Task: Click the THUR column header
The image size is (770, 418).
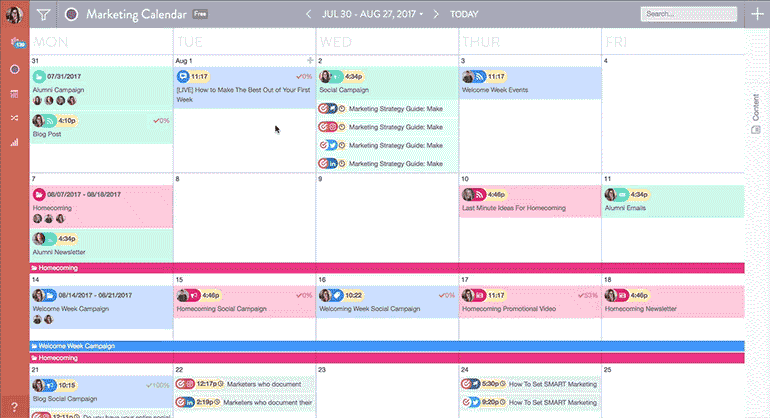Action: point(481,42)
